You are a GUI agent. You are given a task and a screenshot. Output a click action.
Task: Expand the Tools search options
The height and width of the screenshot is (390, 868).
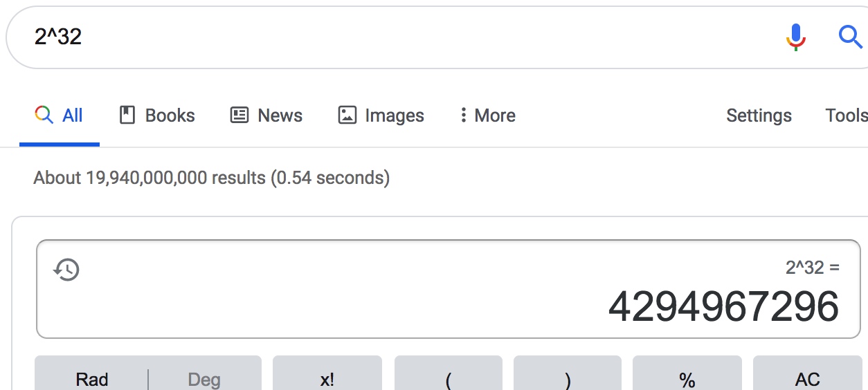(x=846, y=115)
